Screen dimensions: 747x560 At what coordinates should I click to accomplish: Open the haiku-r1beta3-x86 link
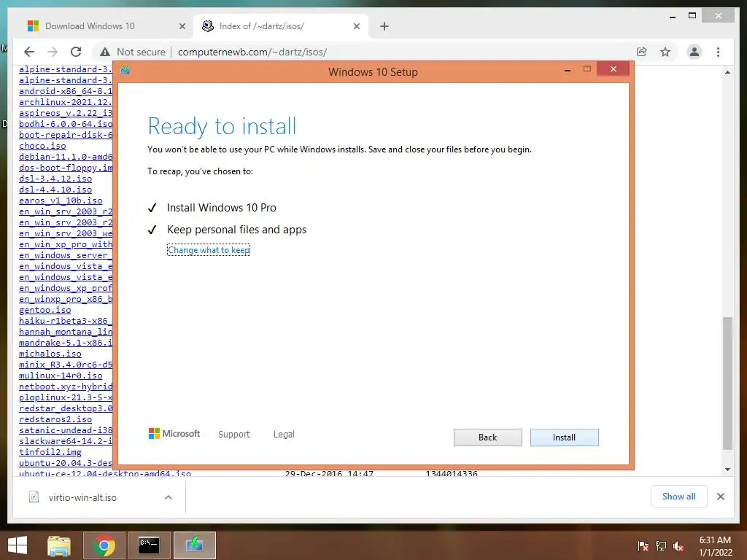[x=66, y=321]
